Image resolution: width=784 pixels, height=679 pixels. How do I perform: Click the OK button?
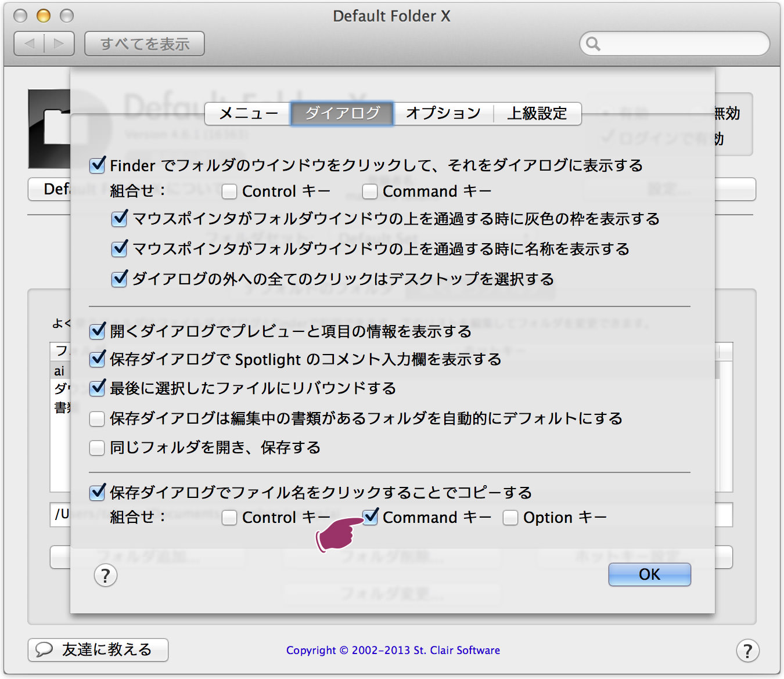coord(649,575)
